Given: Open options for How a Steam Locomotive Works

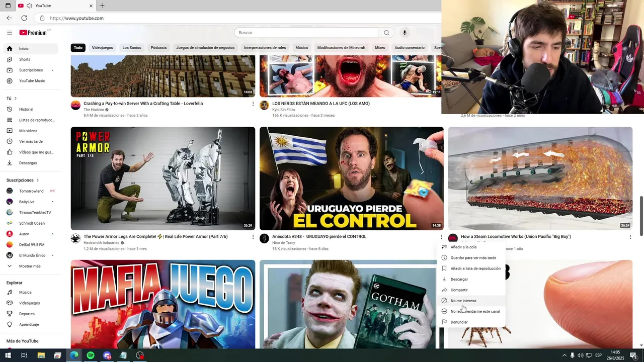Looking at the screenshot, I should 630,237.
